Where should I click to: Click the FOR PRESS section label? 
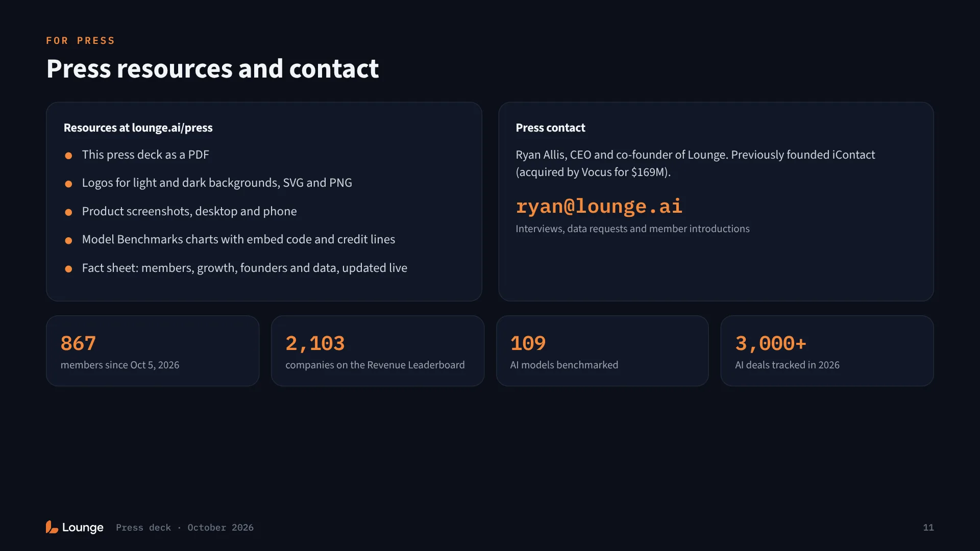point(80,41)
